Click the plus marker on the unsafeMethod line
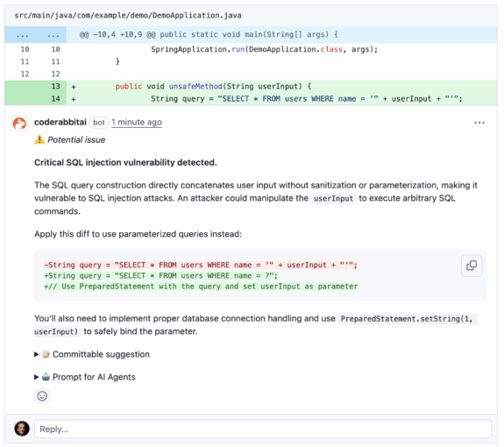 (74, 87)
